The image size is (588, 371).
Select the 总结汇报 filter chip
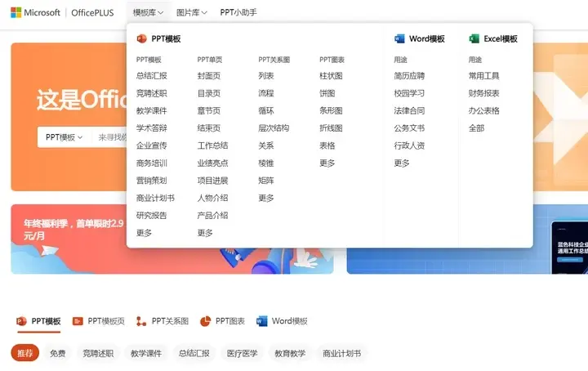coord(194,353)
